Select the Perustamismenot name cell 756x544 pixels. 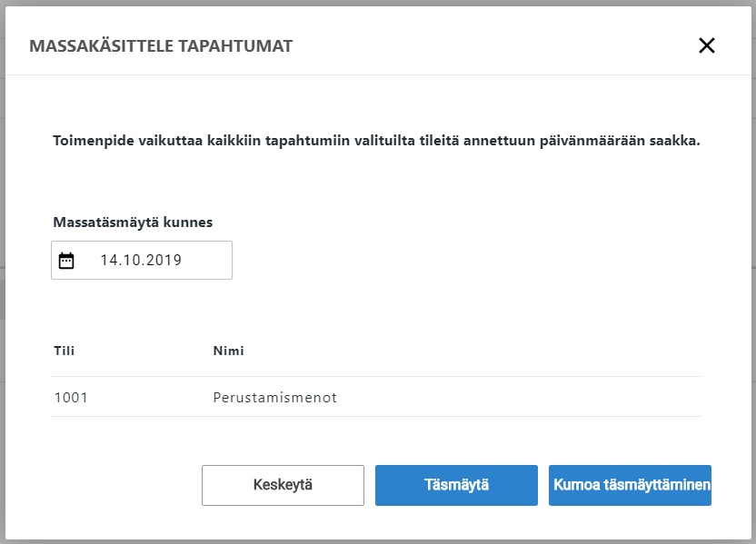tap(274, 398)
